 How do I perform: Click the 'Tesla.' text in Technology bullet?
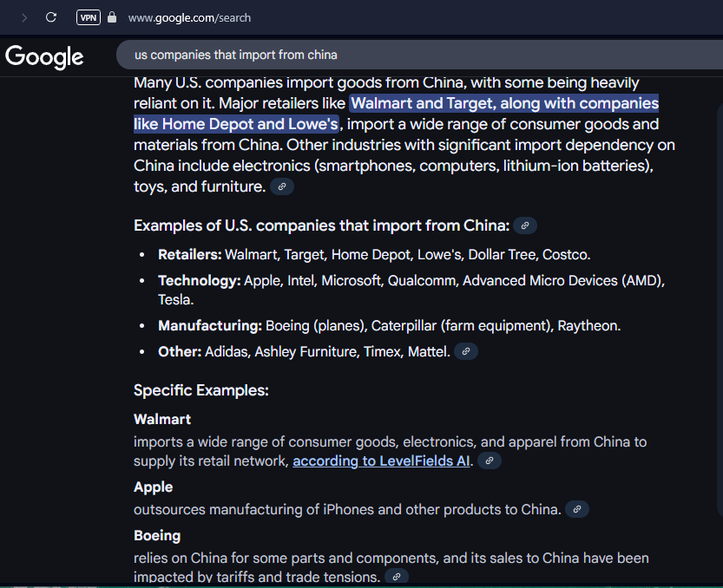pyautogui.click(x=175, y=299)
